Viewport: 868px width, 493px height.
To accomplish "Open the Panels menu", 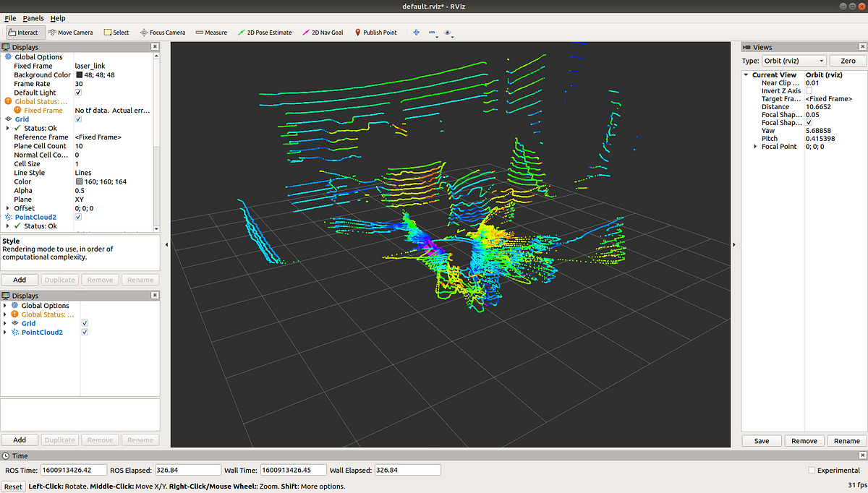I will tap(33, 18).
